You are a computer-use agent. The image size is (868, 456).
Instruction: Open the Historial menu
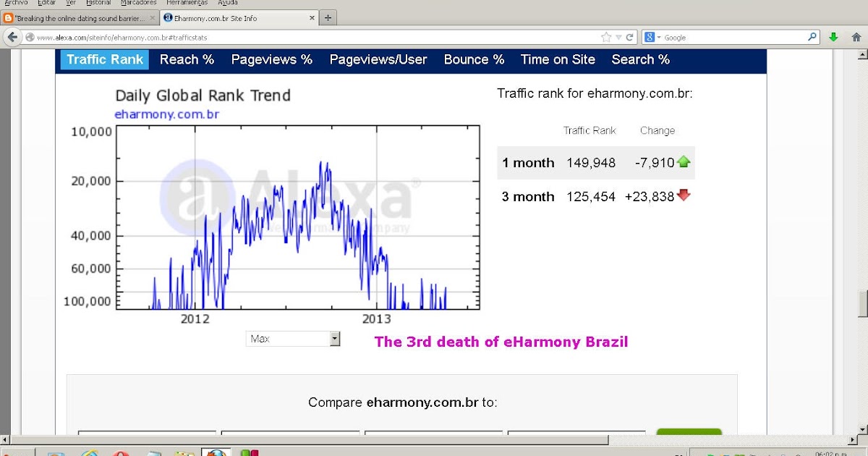click(x=98, y=3)
